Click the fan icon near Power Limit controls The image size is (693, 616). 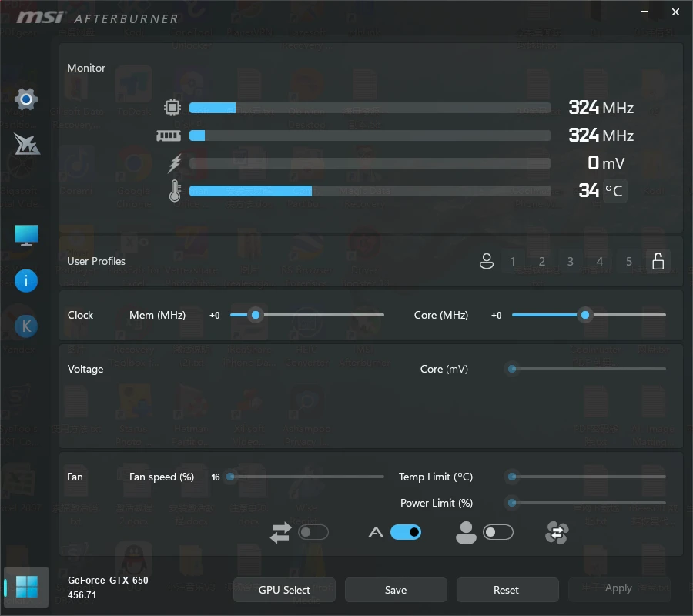556,532
